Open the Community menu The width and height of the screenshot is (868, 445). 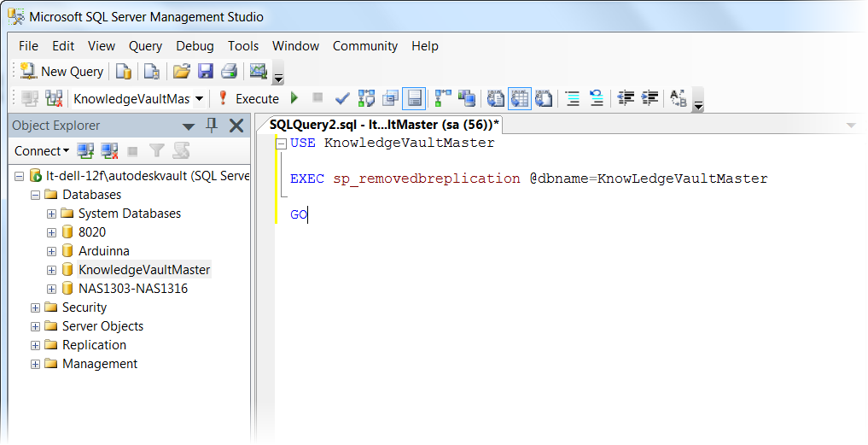(364, 46)
